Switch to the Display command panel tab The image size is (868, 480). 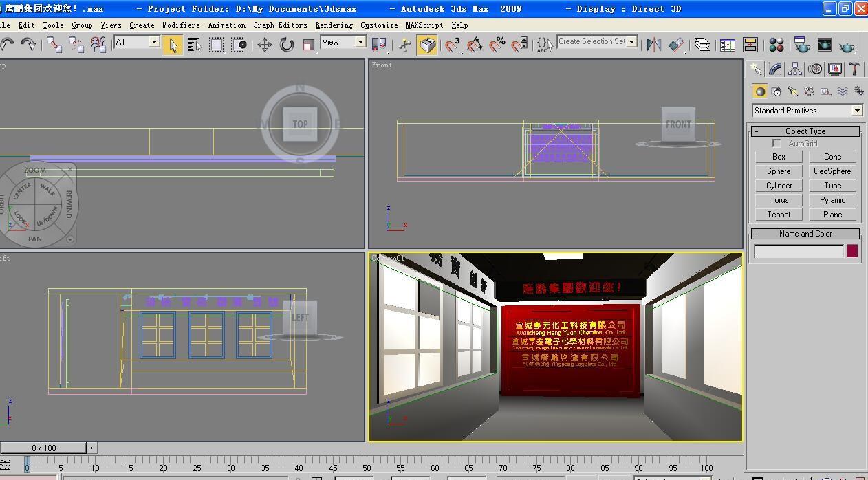835,69
